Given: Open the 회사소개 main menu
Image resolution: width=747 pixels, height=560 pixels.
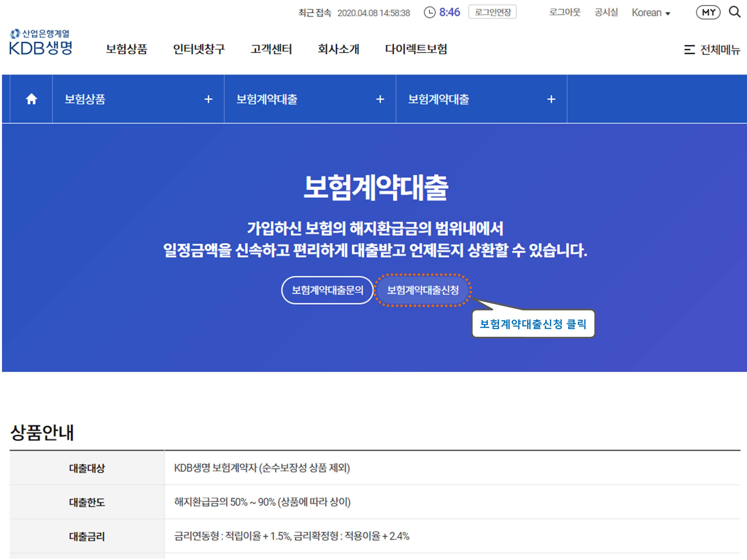Looking at the screenshot, I should point(338,49).
